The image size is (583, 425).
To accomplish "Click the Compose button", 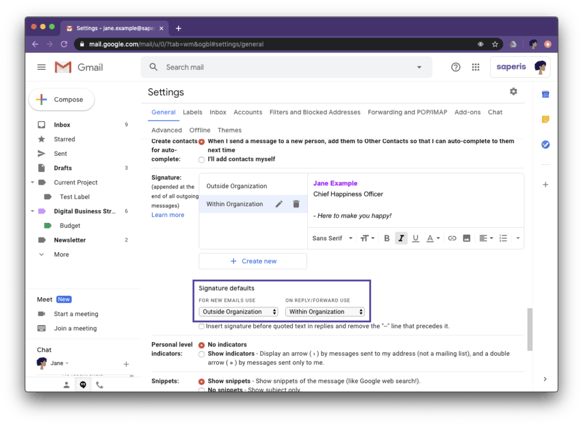I will click(62, 100).
